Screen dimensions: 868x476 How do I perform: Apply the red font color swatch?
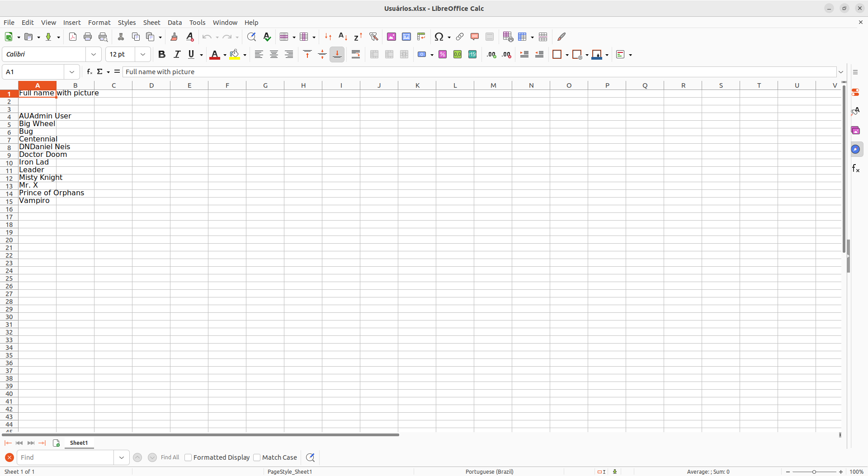[215, 55]
